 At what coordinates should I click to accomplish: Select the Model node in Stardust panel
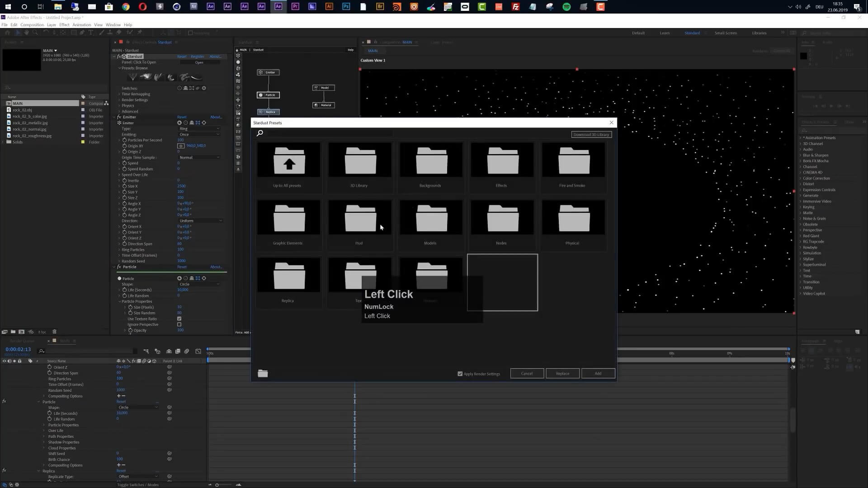324,88
